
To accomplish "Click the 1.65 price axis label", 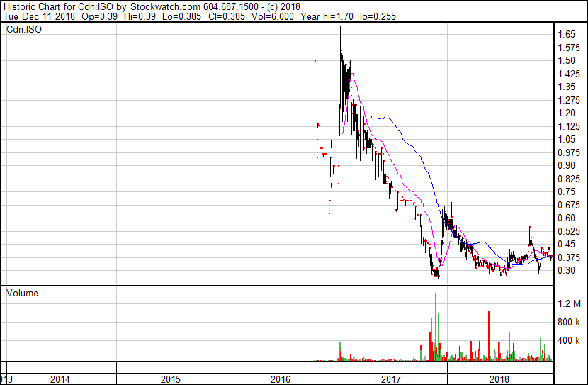I will pos(566,34).
